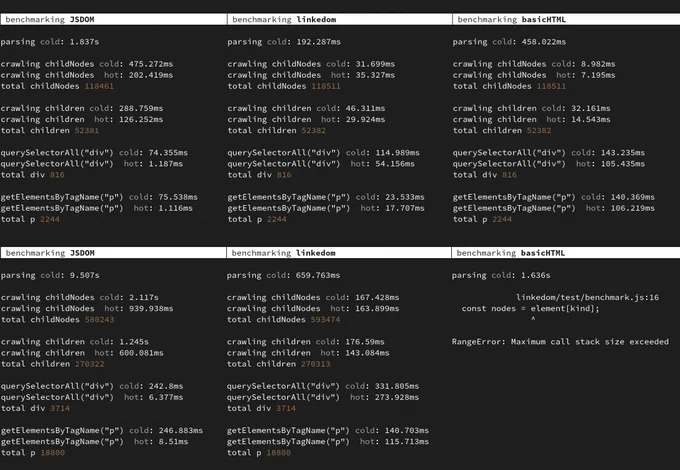The width and height of the screenshot is (680, 470).
Task: Select crawling children hot 600.081ms
Action: [x=141, y=353]
